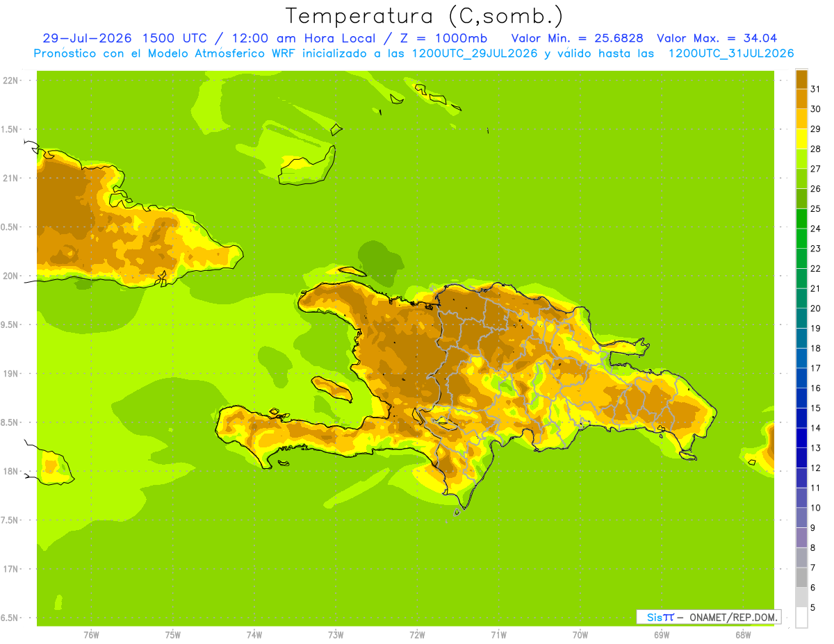Click the legend value label "28"

pyautogui.click(x=816, y=149)
